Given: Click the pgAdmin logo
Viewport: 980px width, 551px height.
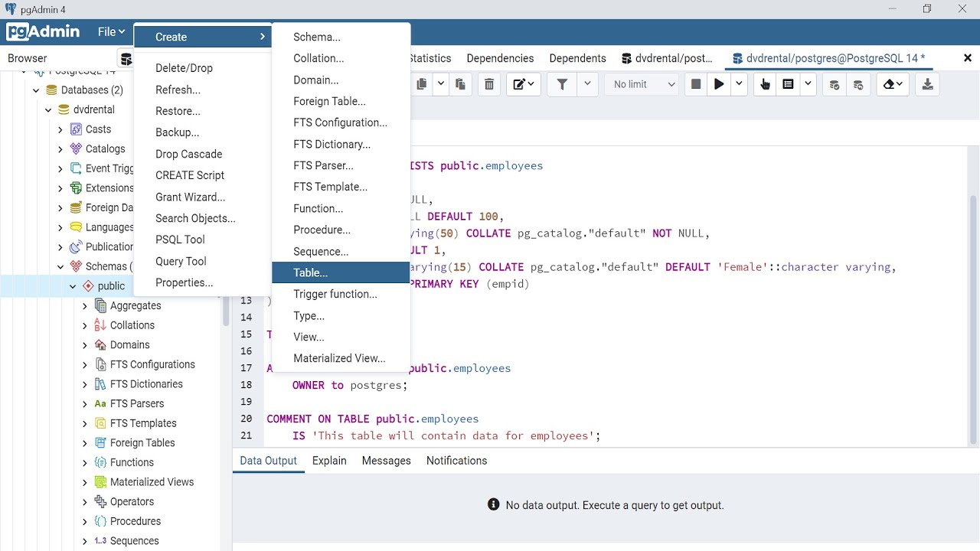Looking at the screenshot, I should (43, 31).
